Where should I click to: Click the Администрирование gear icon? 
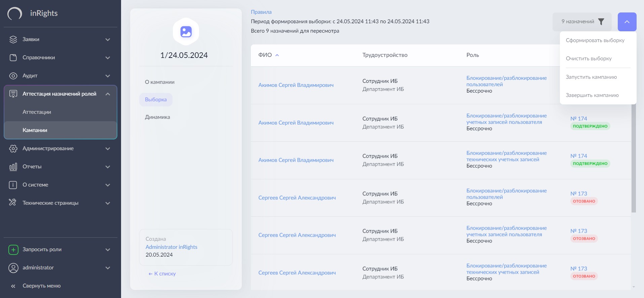pos(13,148)
